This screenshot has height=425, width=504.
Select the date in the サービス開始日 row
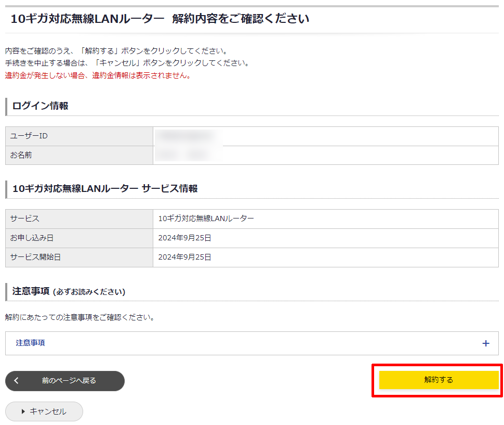coord(185,257)
